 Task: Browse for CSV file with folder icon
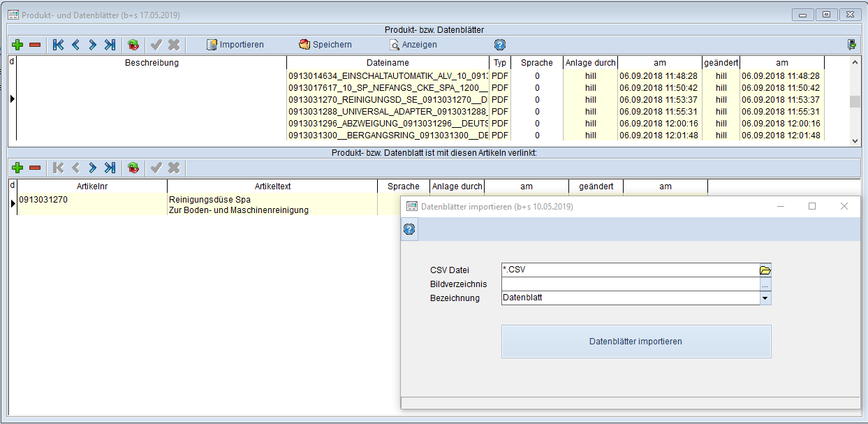765,270
